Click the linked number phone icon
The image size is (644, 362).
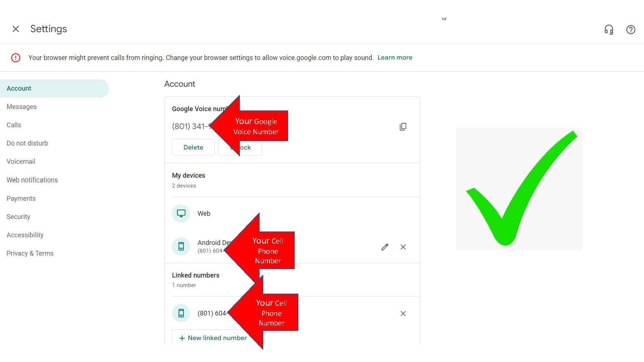point(181,313)
